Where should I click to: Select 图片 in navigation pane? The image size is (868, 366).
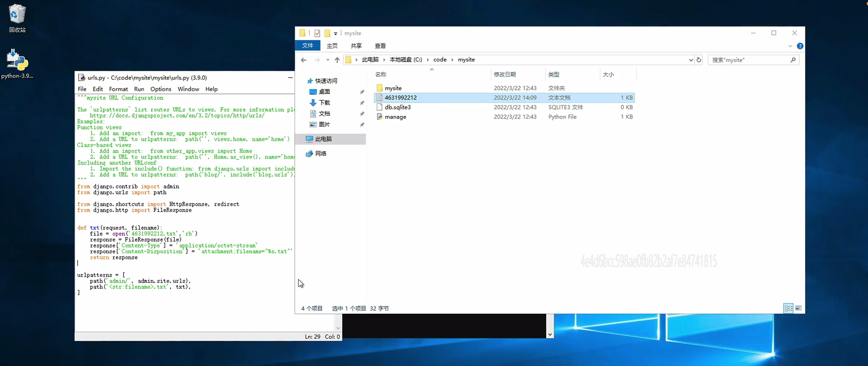[x=324, y=125]
